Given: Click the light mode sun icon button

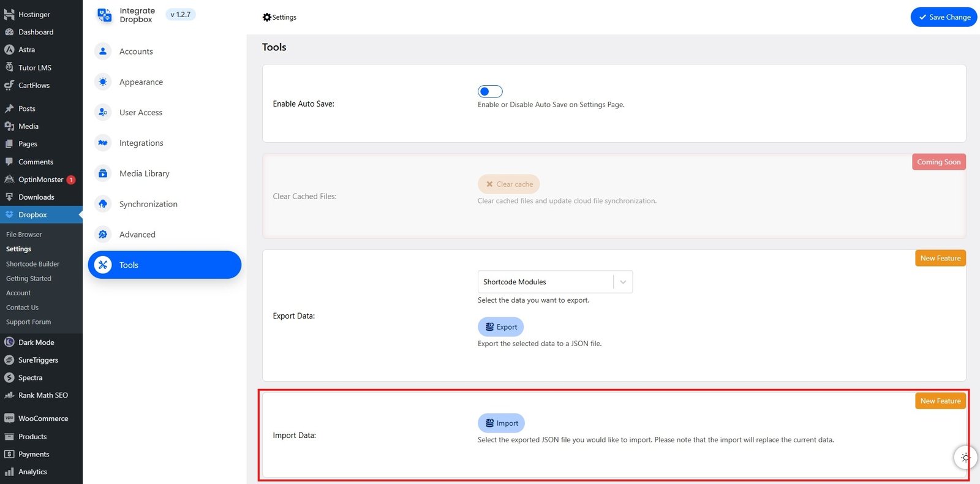Looking at the screenshot, I should (965, 458).
